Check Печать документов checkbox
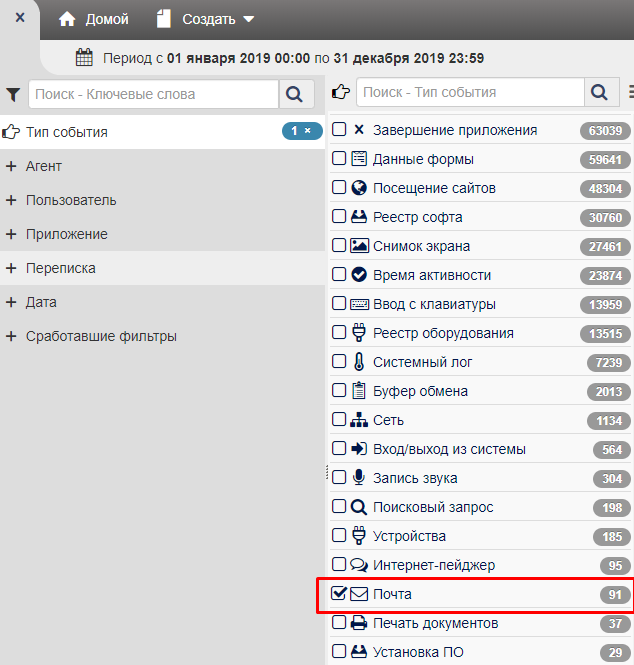634x665 pixels. pyautogui.click(x=339, y=622)
